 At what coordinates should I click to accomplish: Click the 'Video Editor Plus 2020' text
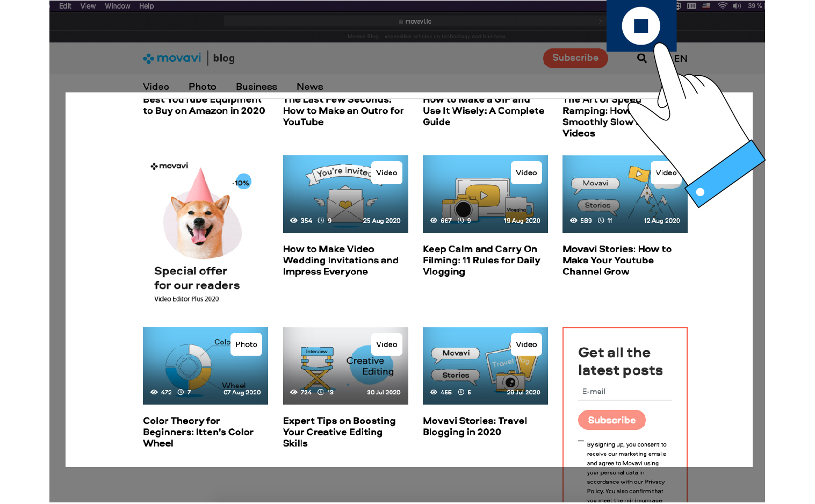tap(186, 299)
